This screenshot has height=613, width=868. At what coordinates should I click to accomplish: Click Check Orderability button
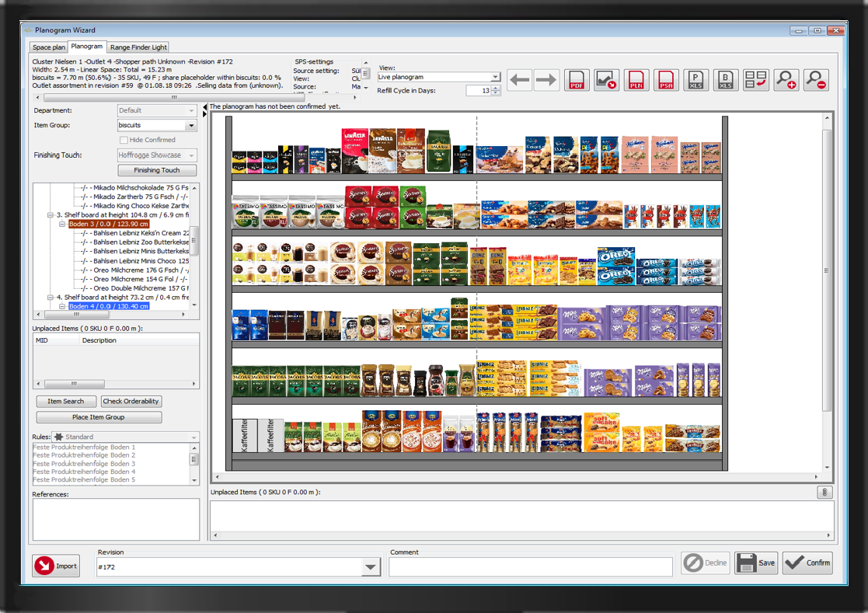[131, 402]
